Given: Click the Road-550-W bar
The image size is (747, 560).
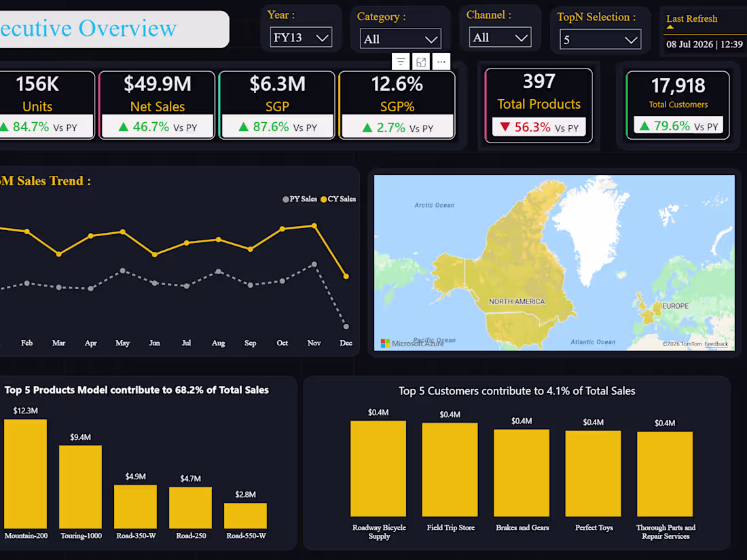Looking at the screenshot, I should coord(245,516).
